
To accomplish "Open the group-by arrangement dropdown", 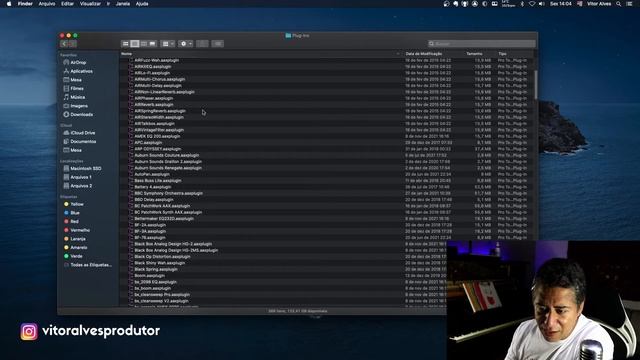I will pyautogui.click(x=168, y=44).
